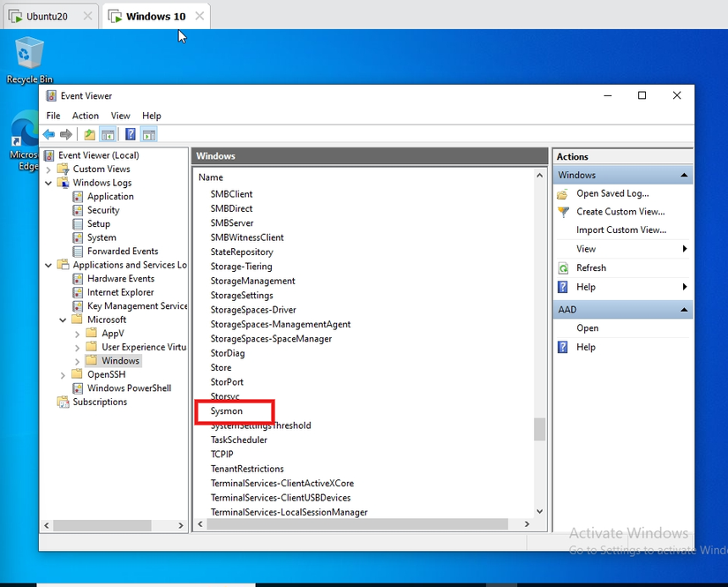This screenshot has height=587, width=728.
Task: Click Open Saved Log... action
Action: tap(612, 193)
